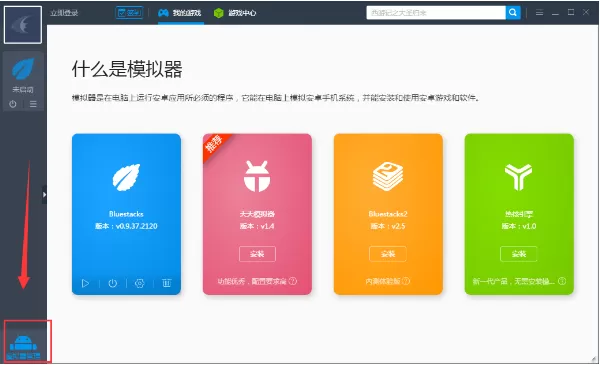600x365 pixels.
Task: Install the pink 天天模拟器 emulator
Action: click(257, 254)
